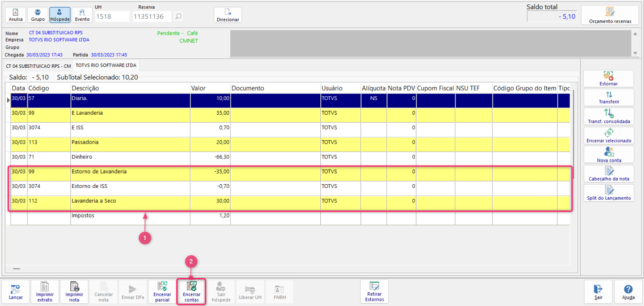Toggle the Hóspede account type button
The height and width of the screenshot is (306, 644).
pos(60,15)
